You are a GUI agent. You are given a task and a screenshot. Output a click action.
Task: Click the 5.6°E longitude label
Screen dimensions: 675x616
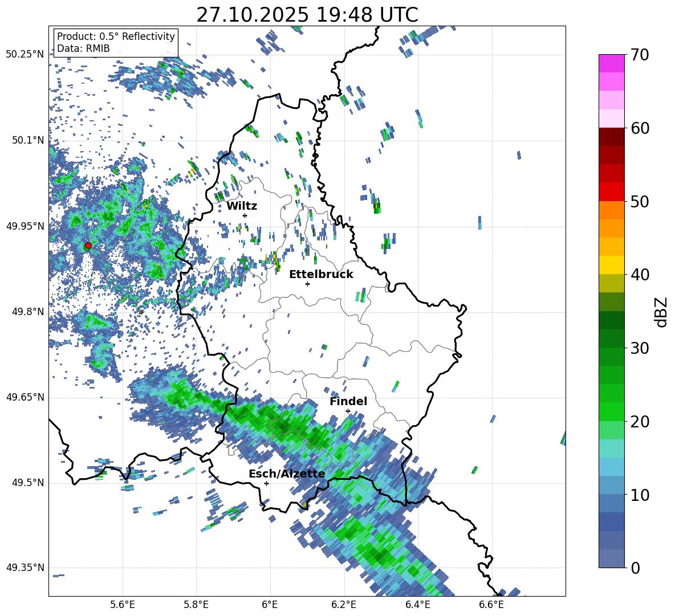tap(123, 605)
